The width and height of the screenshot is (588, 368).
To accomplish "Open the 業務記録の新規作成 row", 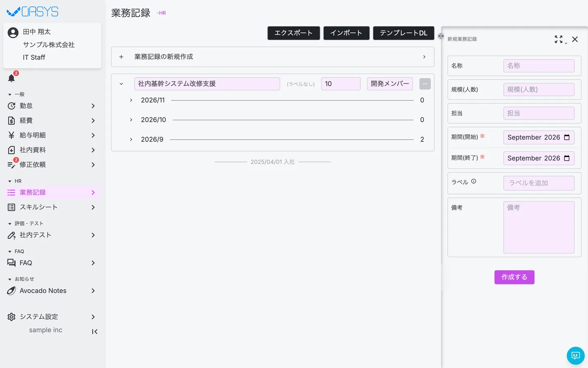I will coord(273,57).
